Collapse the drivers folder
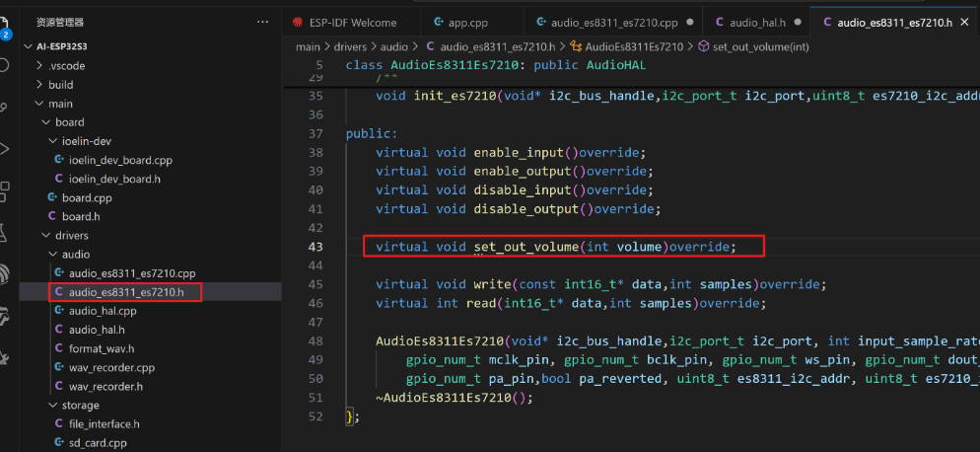This screenshot has width=980, height=452. point(46,236)
